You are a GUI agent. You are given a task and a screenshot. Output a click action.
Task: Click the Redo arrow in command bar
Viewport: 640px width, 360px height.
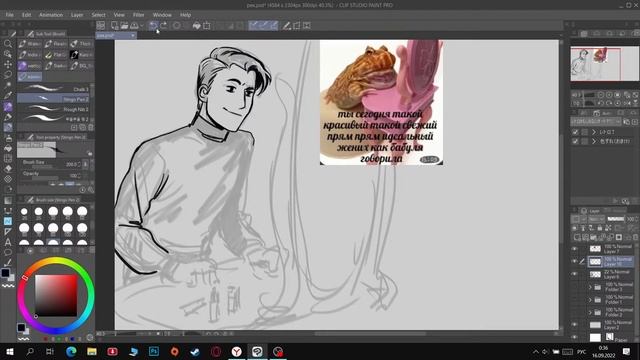[x=163, y=25]
